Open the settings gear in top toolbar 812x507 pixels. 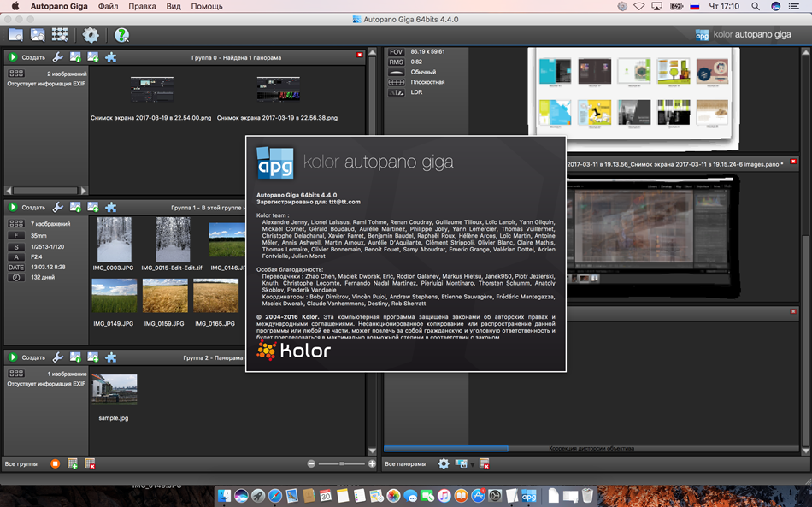click(x=91, y=35)
